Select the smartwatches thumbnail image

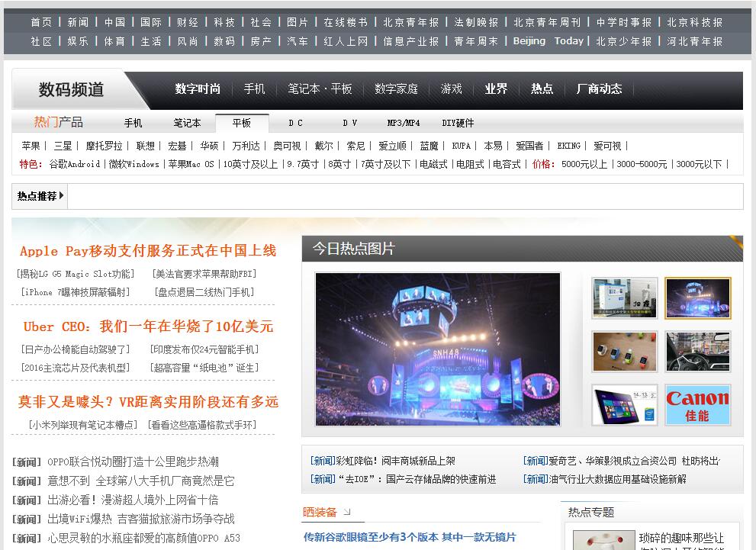[x=624, y=352]
